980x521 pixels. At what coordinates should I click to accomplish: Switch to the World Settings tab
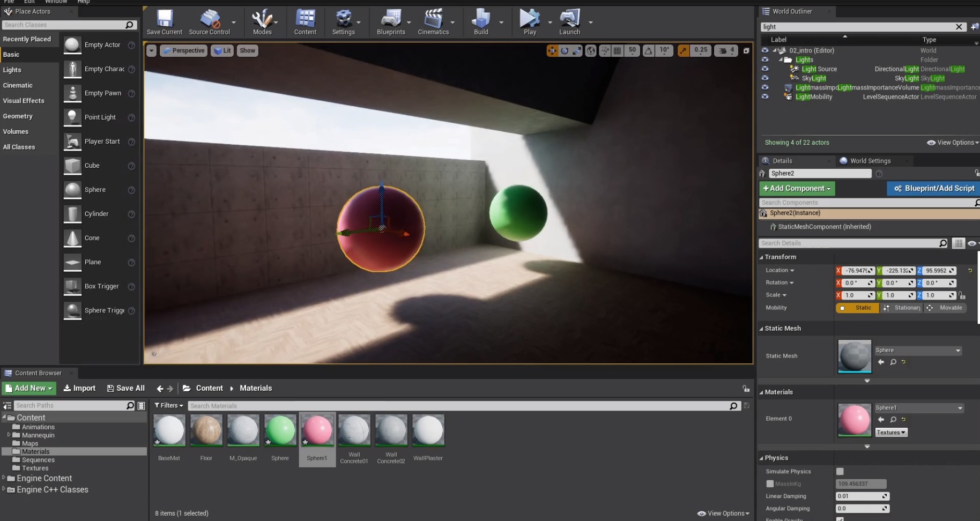coord(870,161)
